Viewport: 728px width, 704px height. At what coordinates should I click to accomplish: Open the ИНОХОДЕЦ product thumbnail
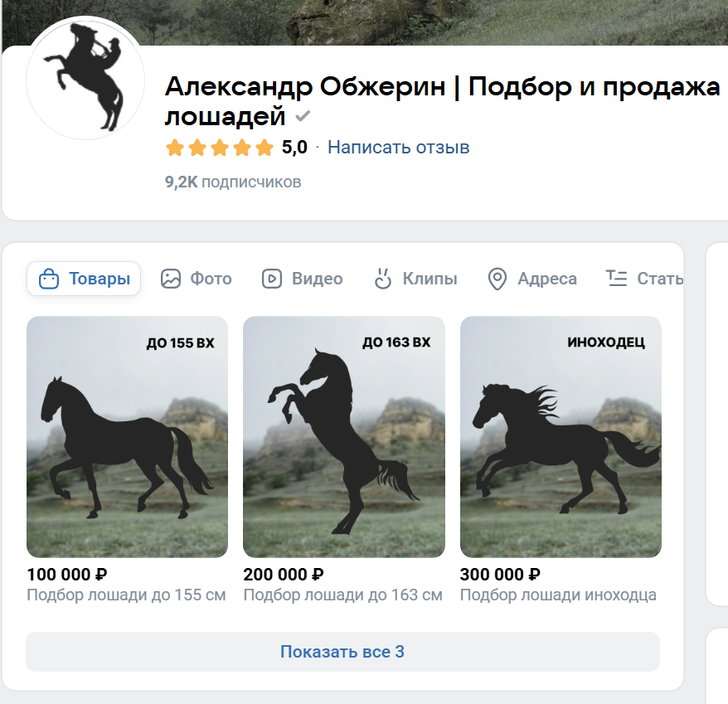click(x=561, y=437)
